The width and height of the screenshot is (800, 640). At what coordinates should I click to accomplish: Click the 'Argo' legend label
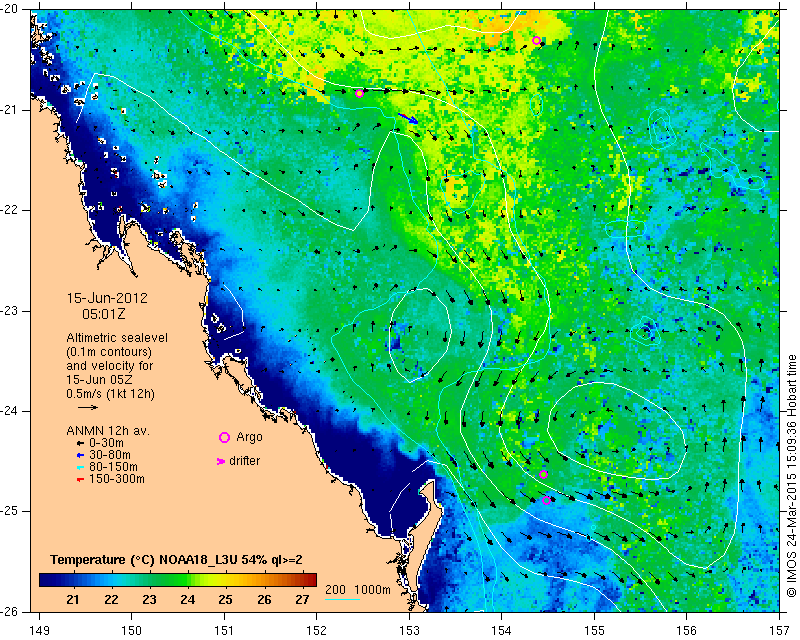(249, 437)
